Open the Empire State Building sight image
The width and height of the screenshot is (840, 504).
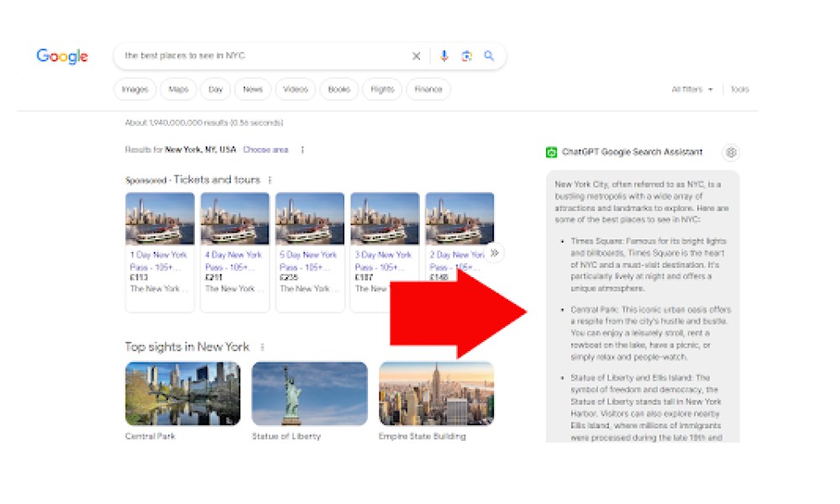436,394
